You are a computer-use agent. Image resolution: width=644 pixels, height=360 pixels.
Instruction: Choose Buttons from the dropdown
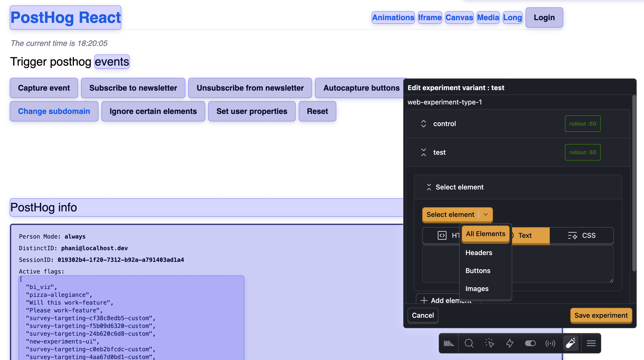485,271
